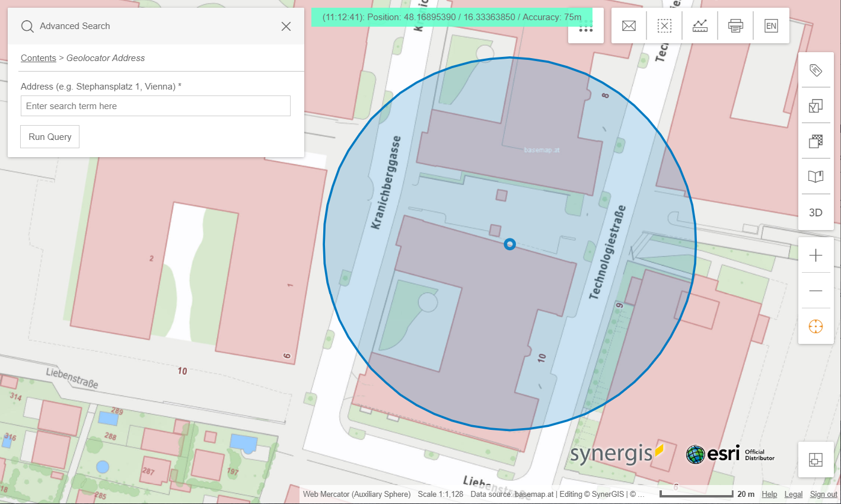The image size is (841, 504).
Task: Open the default extent view icon
Action: pos(815,460)
